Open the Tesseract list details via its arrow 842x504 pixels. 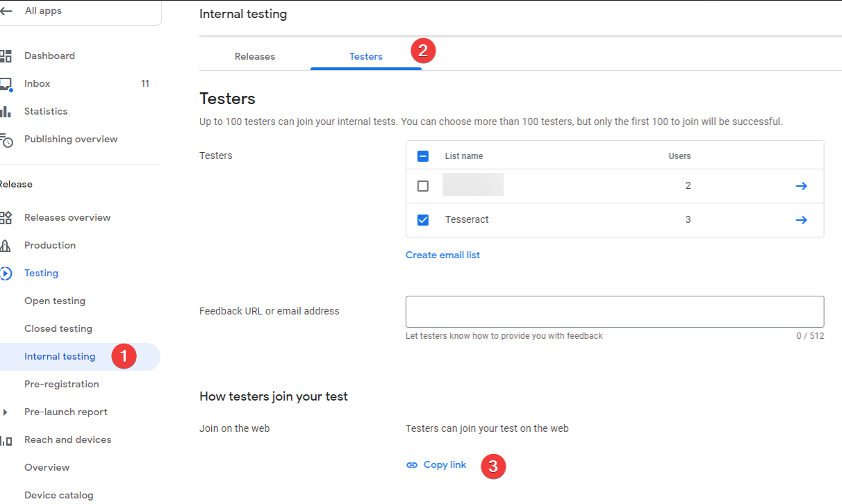[x=801, y=219]
